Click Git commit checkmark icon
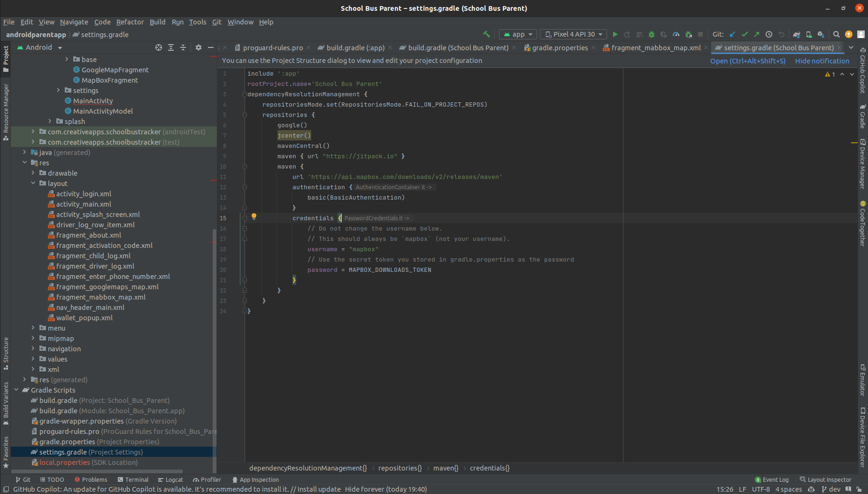The width and height of the screenshot is (868, 494). point(745,34)
